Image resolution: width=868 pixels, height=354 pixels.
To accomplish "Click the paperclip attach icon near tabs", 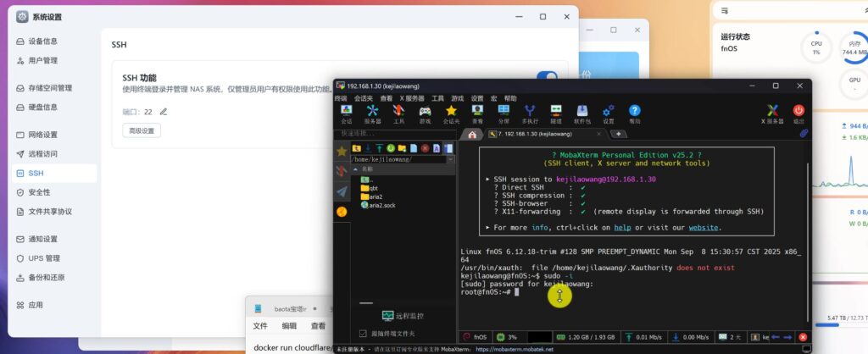I will 804,133.
